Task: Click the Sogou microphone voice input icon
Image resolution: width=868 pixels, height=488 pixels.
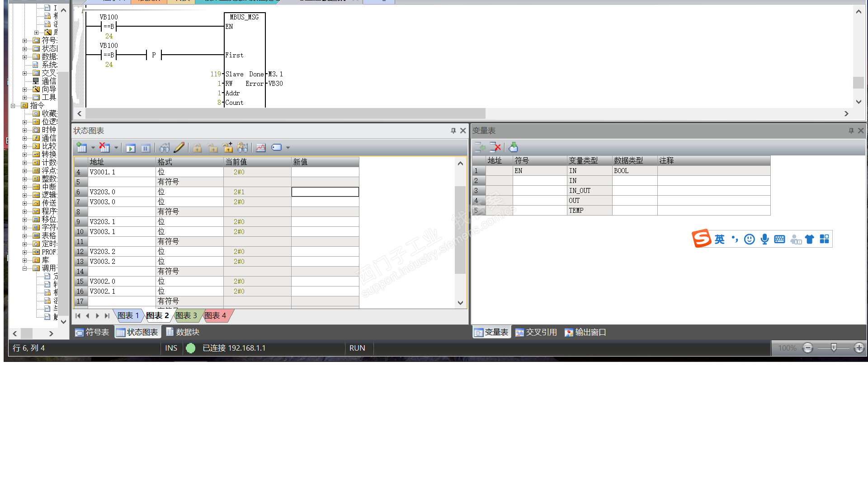Action: [x=764, y=239]
